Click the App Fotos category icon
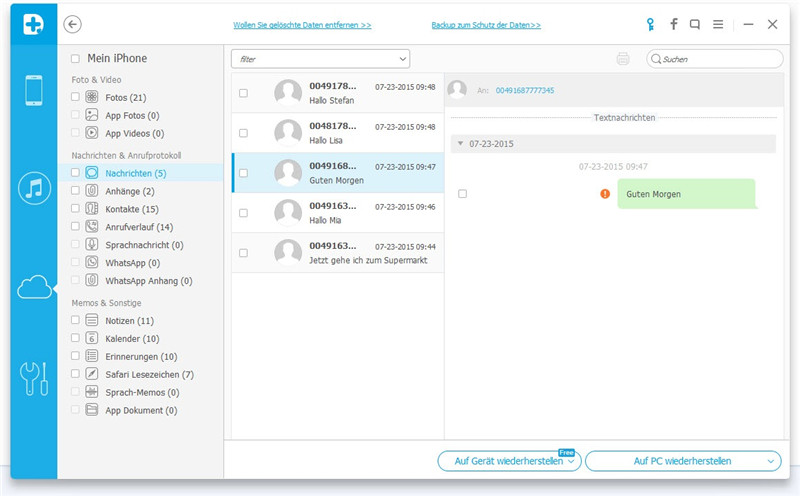Image resolution: width=800 pixels, height=496 pixels. (92, 115)
